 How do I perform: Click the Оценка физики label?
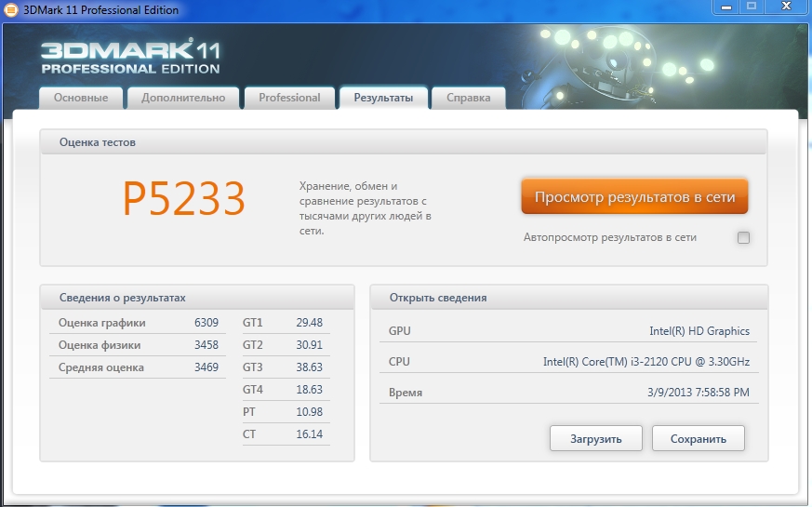(100, 345)
